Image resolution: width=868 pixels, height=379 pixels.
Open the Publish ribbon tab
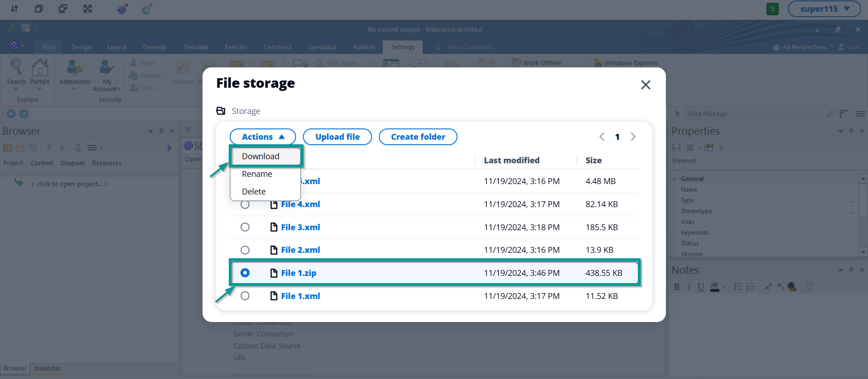pos(363,47)
